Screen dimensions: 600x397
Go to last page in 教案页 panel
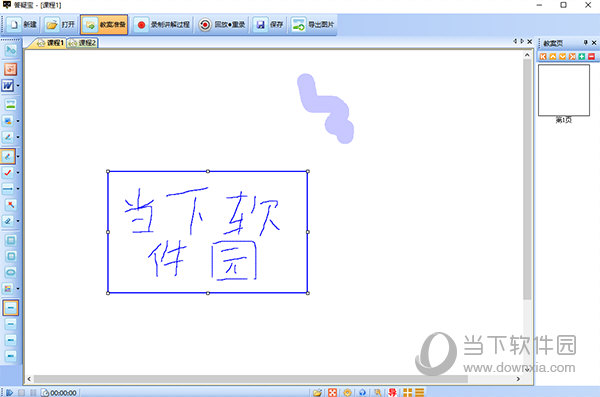click(572, 57)
